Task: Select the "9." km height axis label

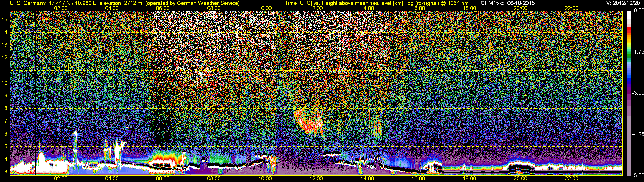Action: 6,96
